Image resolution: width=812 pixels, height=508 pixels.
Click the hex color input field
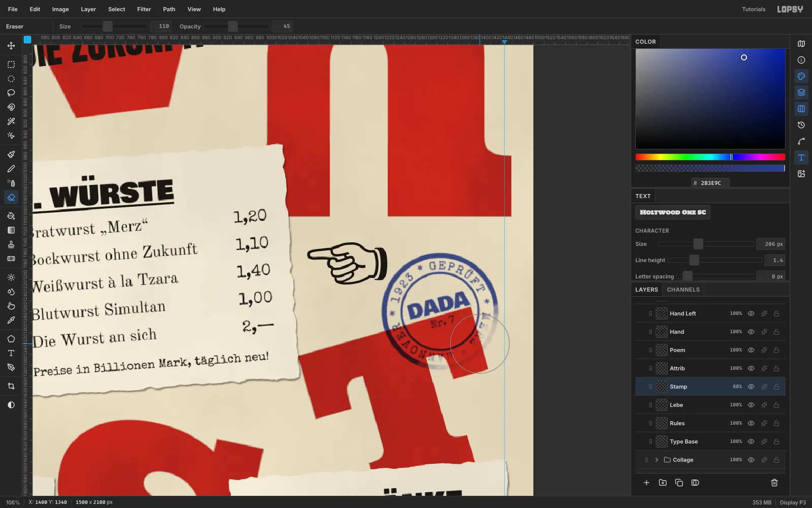tap(710, 183)
